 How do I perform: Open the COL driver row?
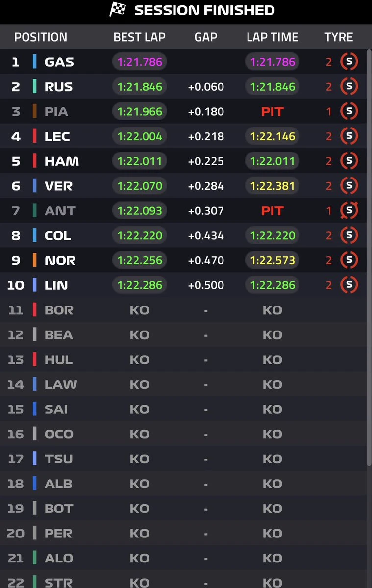coord(183,235)
